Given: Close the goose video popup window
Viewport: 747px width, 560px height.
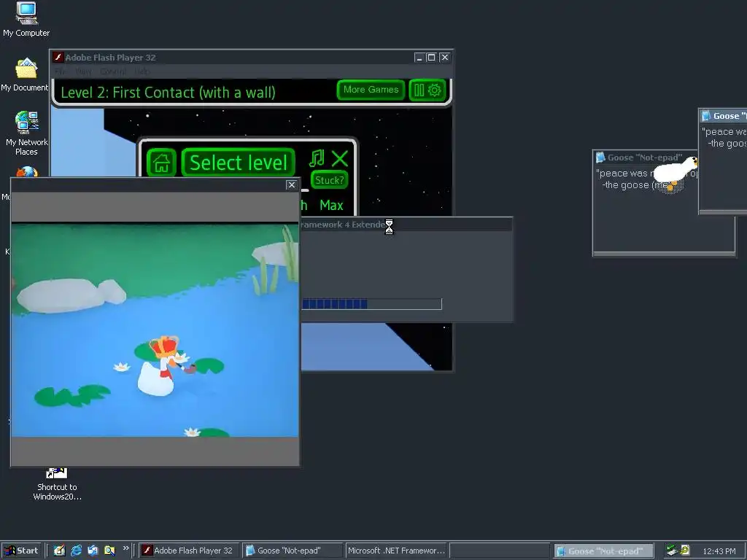Looking at the screenshot, I should click(x=292, y=184).
